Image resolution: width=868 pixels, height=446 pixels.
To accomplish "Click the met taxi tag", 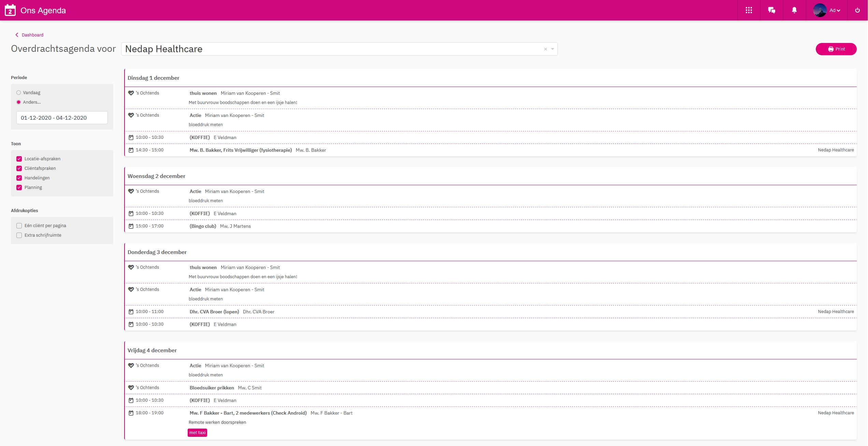I will [198, 433].
